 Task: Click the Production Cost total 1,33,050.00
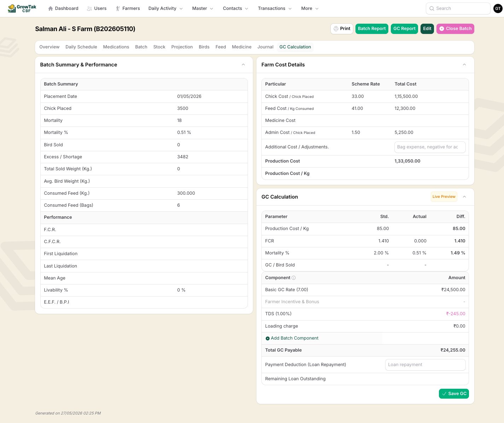pos(407,161)
